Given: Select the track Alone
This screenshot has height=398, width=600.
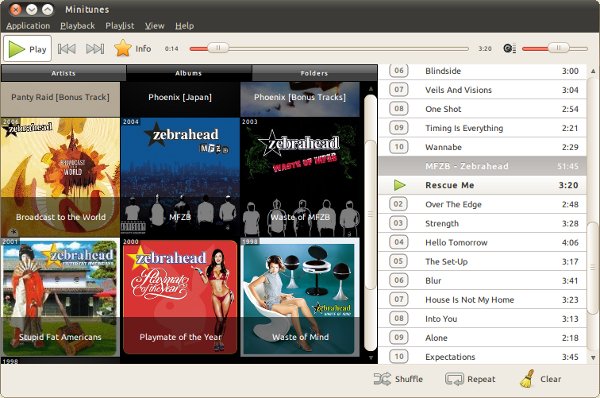Looking at the screenshot, I should point(482,338).
